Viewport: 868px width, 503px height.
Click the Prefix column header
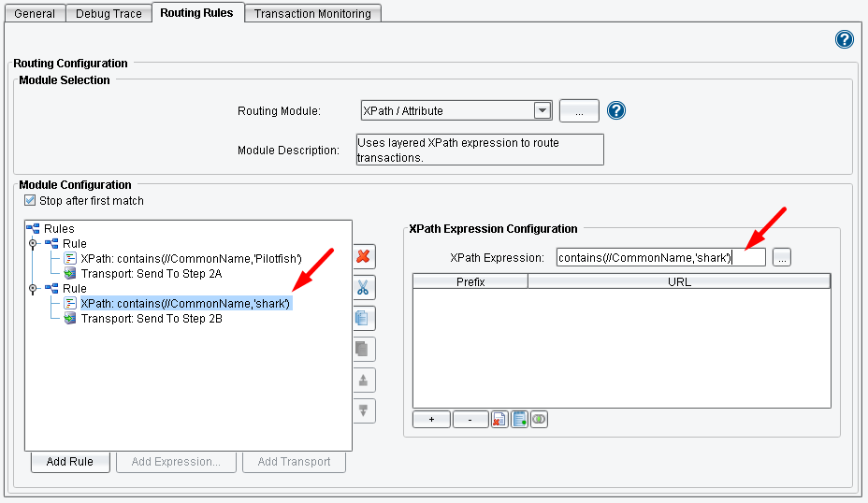470,281
